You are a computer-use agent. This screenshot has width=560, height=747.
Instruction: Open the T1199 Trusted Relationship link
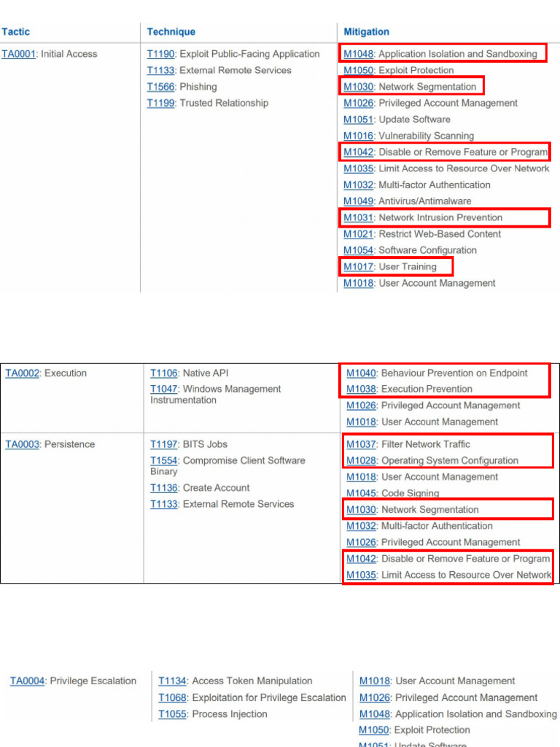point(160,103)
